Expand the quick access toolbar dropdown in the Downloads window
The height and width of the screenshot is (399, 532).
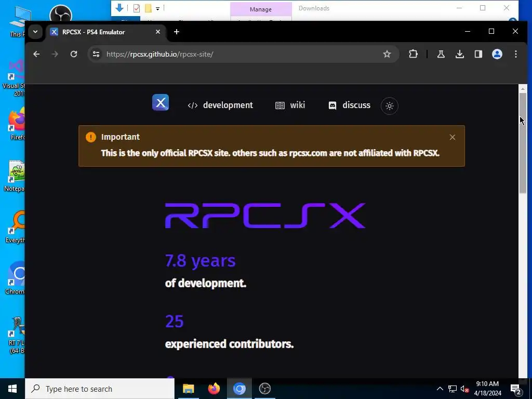tap(158, 8)
